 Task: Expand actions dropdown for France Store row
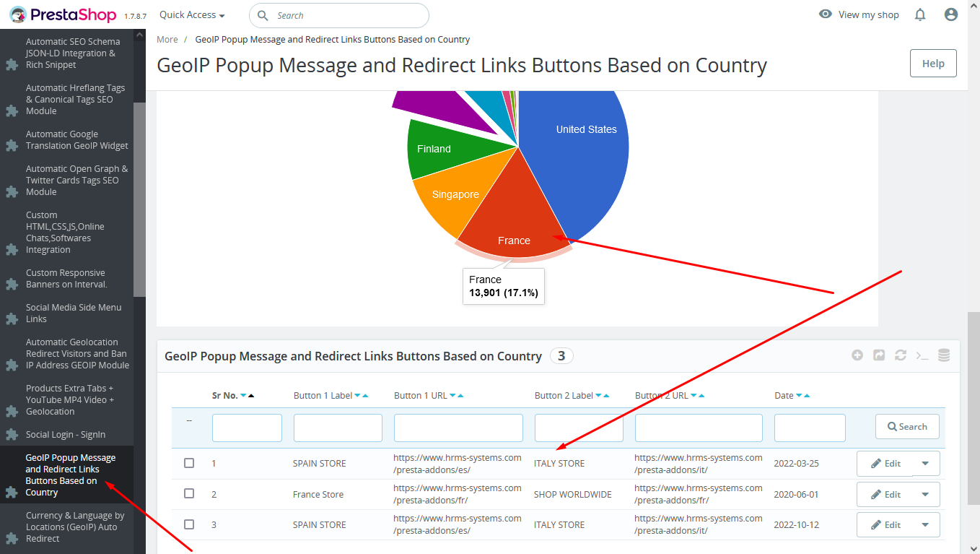926,494
